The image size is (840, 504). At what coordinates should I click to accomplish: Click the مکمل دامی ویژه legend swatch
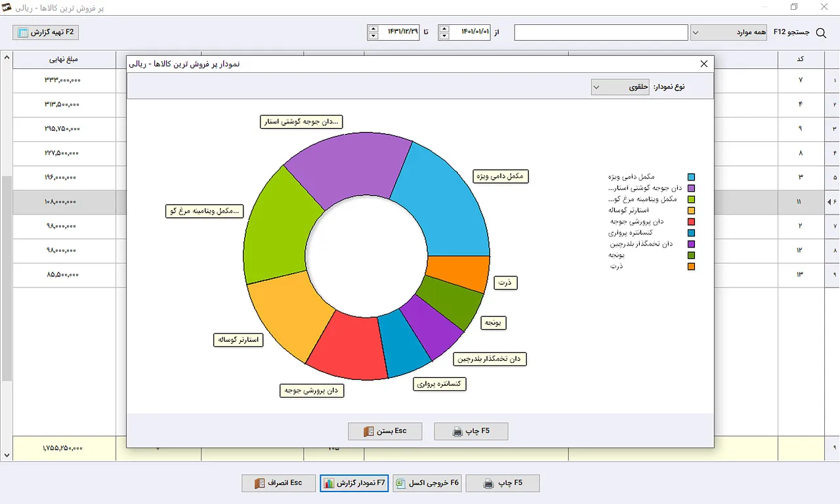tap(691, 177)
